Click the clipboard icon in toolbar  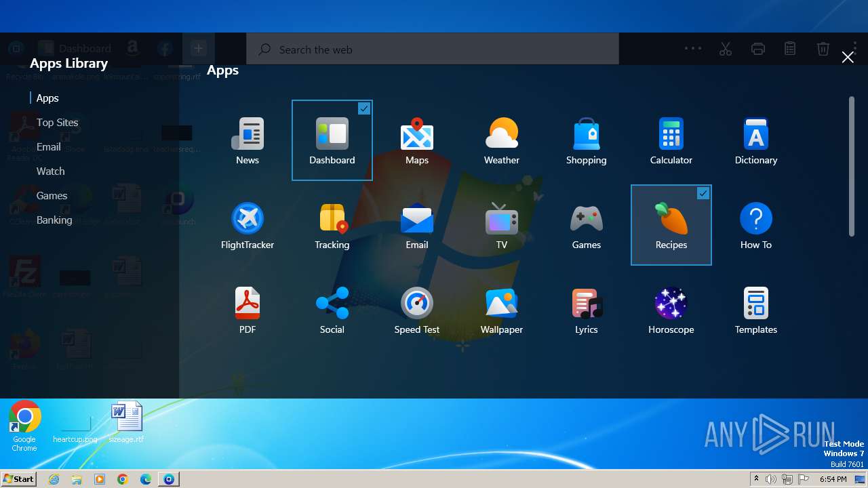pos(790,49)
